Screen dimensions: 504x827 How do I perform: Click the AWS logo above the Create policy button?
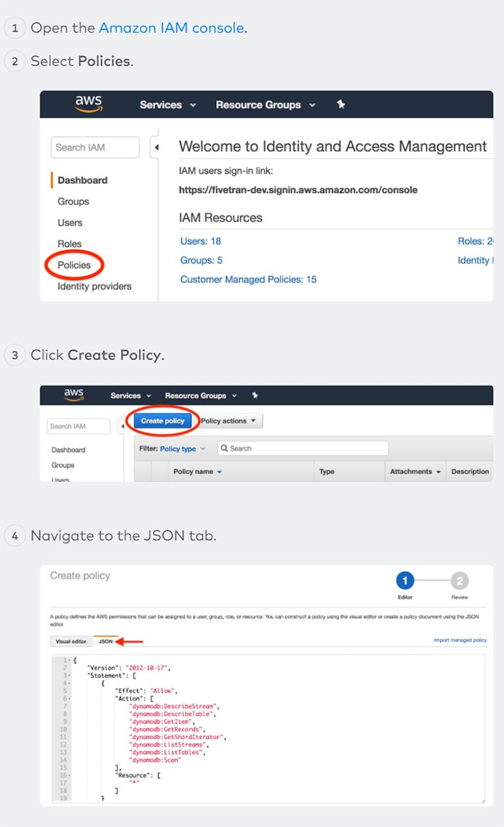click(x=74, y=395)
